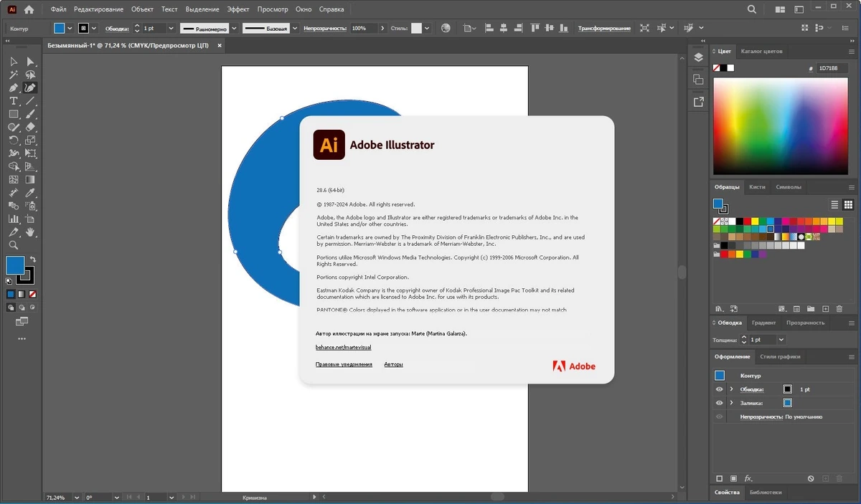Image resolution: width=861 pixels, height=504 pixels.
Task: Select the Type tool
Action: point(14,101)
